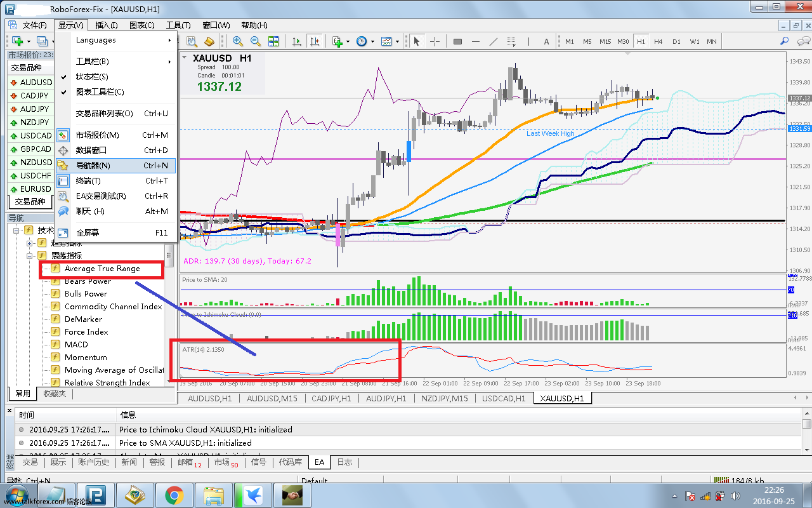
Task: Switch chart to MN timeframe
Action: tap(712, 41)
